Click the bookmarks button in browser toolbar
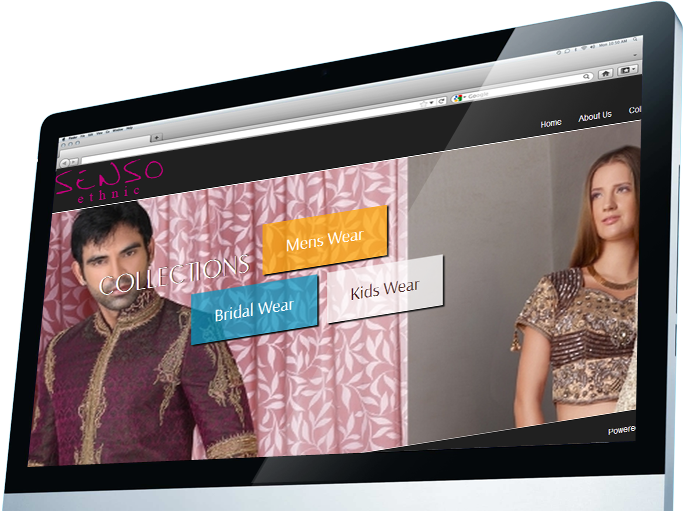This screenshot has height=511, width=683. point(627,72)
